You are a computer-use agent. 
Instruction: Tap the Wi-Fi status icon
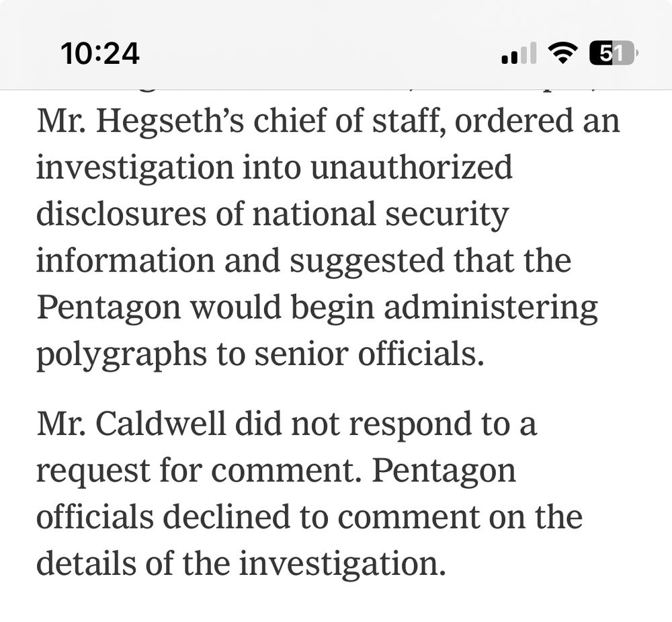[563, 53]
